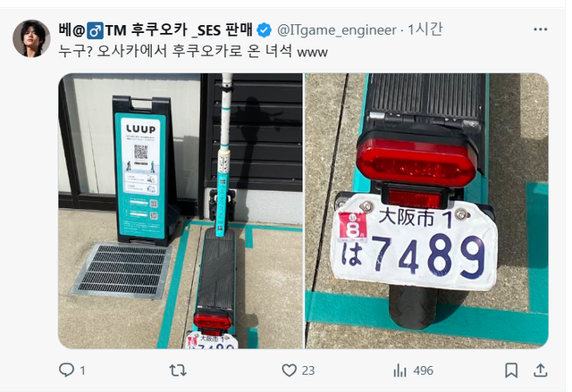Open the author's profile avatar photo
Viewport: 572px width, 392px height.
[x=31, y=38]
